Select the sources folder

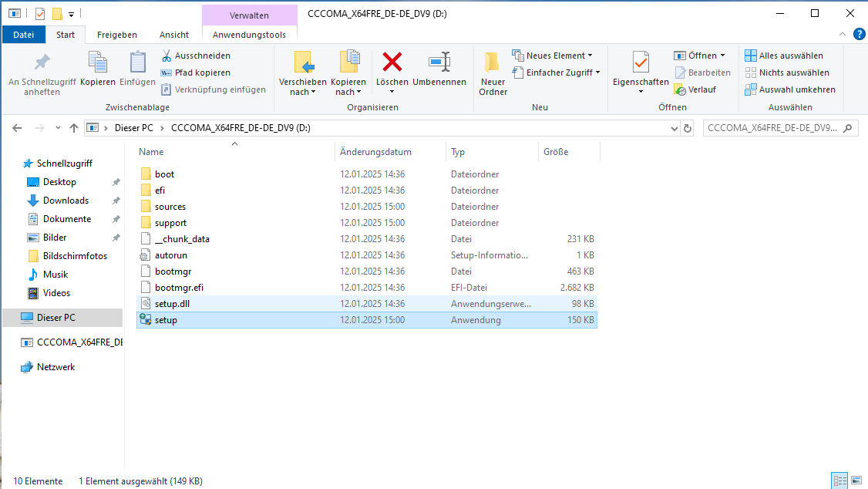(366, 207)
